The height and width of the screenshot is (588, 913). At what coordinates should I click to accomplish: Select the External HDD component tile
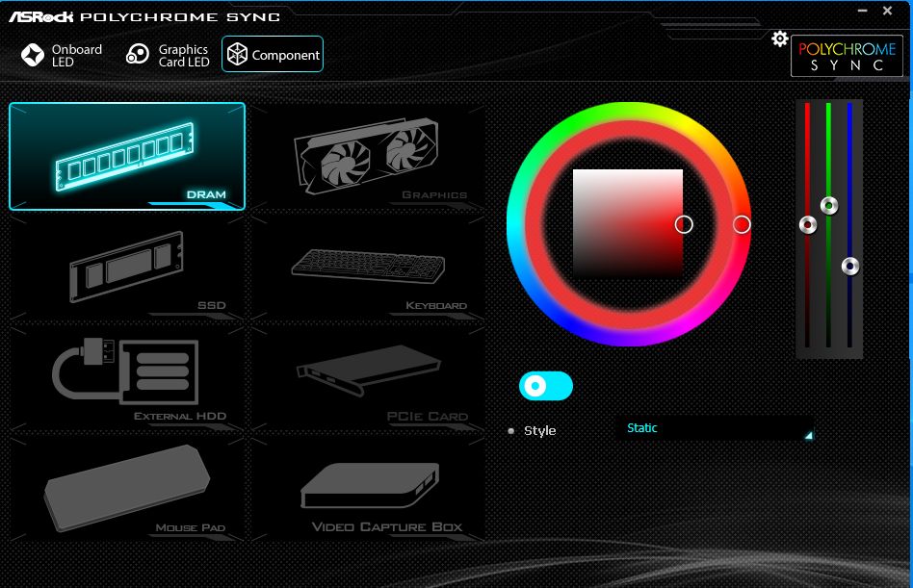click(x=127, y=377)
